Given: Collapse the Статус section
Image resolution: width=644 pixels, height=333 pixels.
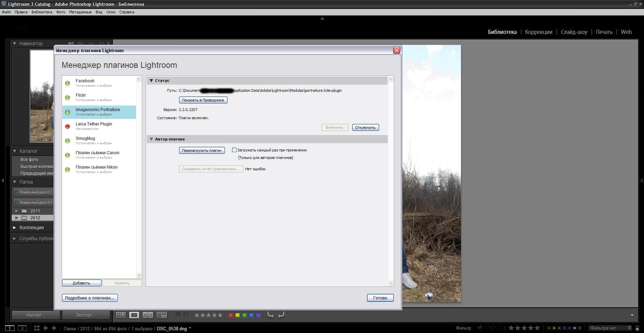Looking at the screenshot, I should click(151, 81).
